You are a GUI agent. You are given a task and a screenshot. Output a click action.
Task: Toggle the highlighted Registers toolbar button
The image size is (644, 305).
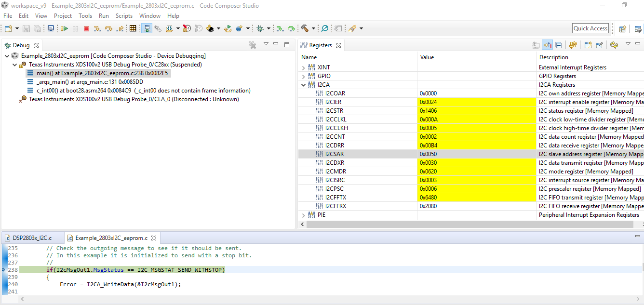(547, 45)
